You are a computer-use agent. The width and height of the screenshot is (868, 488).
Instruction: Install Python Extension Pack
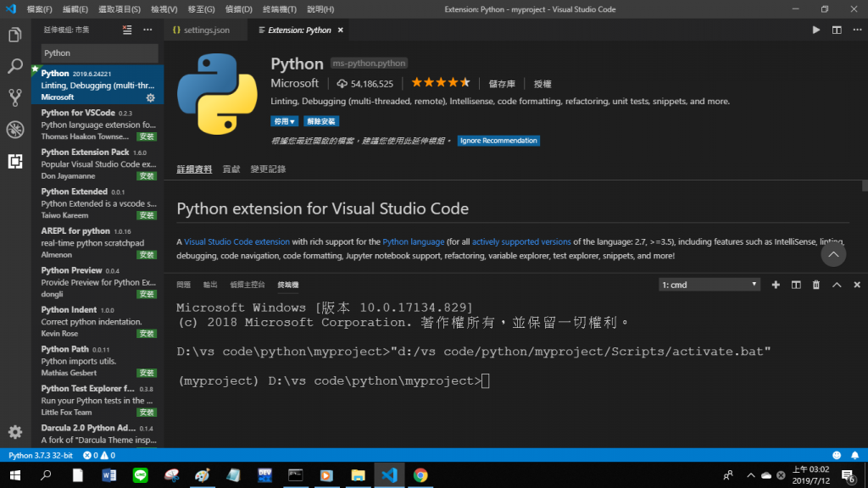[x=147, y=176]
